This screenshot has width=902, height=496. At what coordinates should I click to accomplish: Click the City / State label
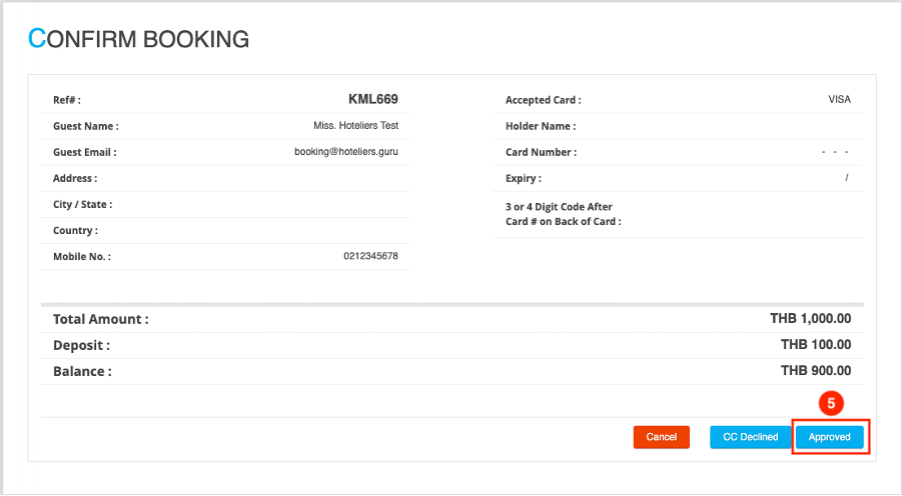tap(82, 204)
